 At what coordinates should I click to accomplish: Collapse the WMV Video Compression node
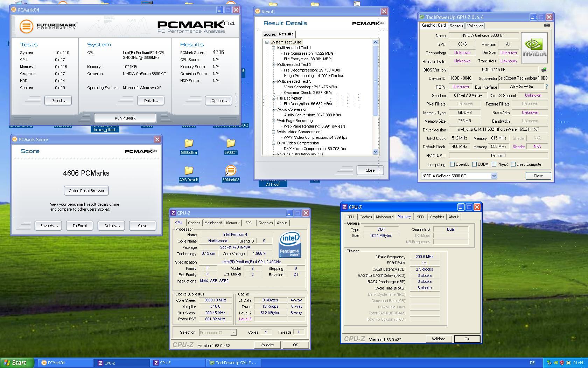point(274,132)
